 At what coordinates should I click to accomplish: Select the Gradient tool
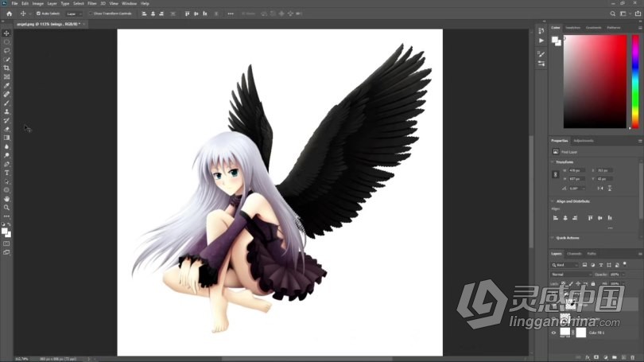pyautogui.click(x=6, y=138)
